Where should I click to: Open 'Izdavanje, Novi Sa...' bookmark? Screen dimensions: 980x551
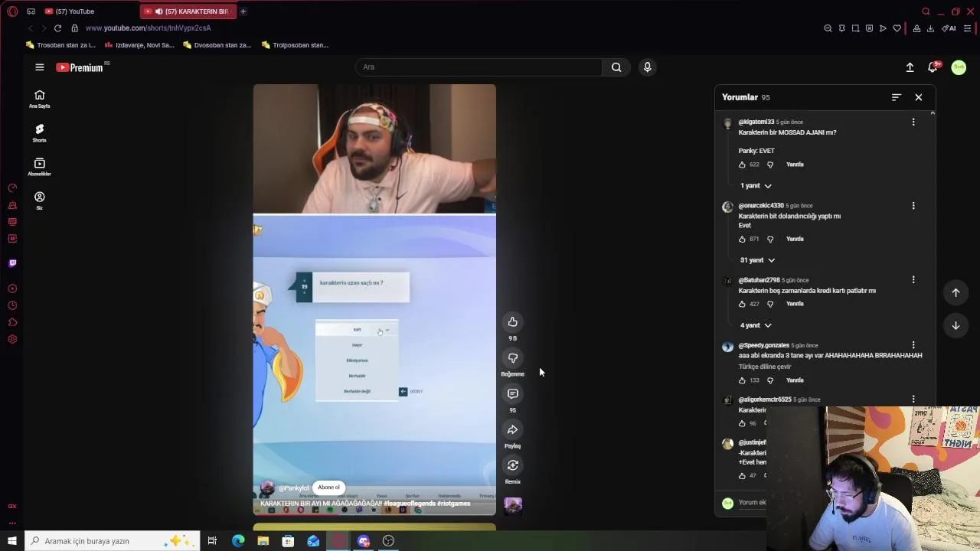coord(140,45)
